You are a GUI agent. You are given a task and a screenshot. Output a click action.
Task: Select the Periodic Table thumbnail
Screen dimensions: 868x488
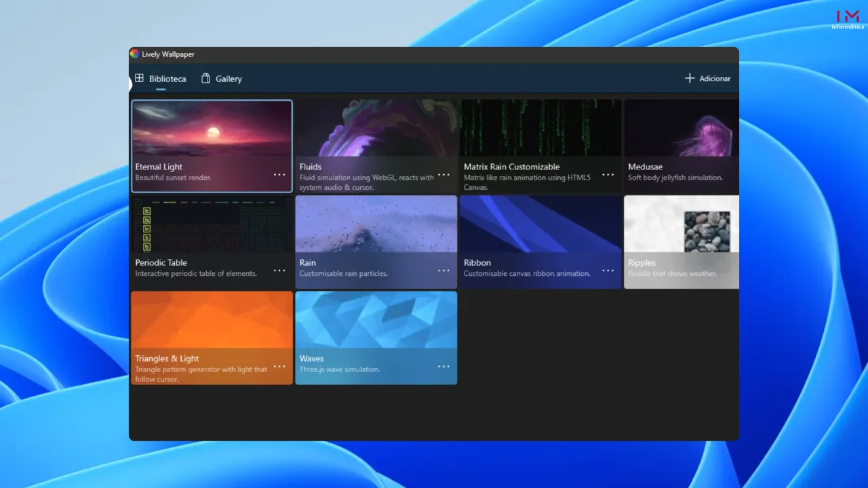(x=212, y=224)
